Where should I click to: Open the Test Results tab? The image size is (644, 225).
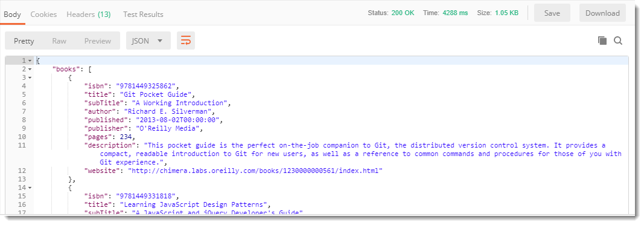(143, 15)
